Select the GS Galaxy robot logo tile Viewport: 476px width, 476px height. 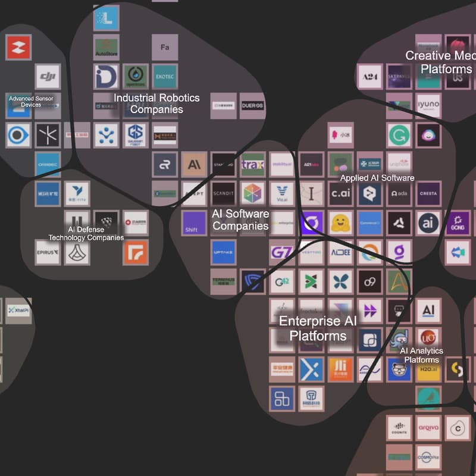(136, 135)
